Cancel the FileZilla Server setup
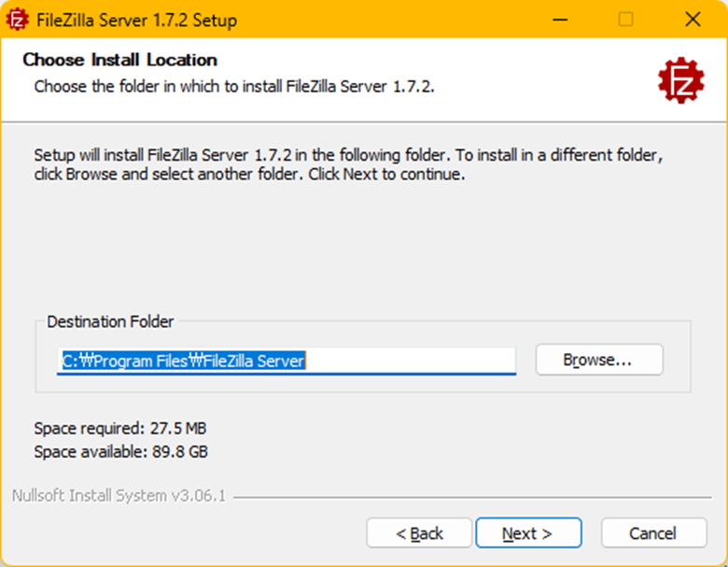The width and height of the screenshot is (728, 567). click(653, 533)
